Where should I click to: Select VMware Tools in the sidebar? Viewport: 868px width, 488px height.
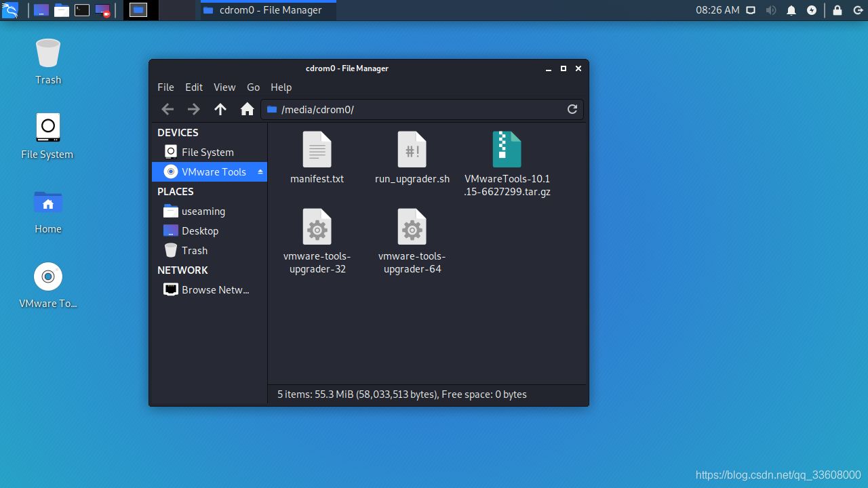(209, 171)
